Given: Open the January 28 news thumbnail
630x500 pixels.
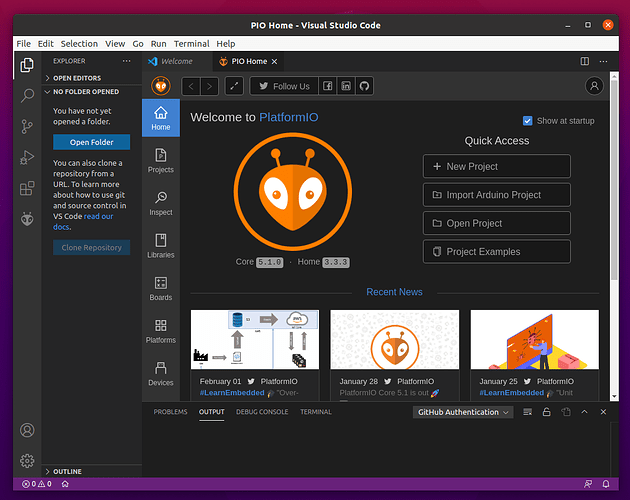Looking at the screenshot, I should tap(395, 339).
